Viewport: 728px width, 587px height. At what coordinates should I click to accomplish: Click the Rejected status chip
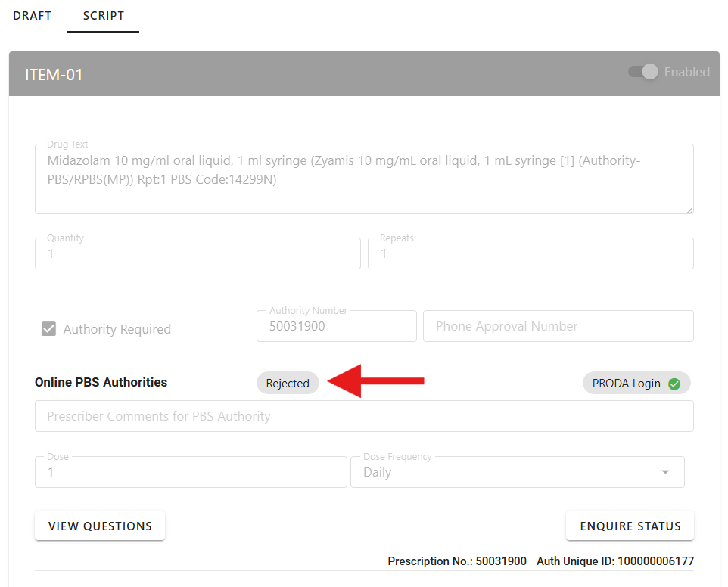[288, 384]
